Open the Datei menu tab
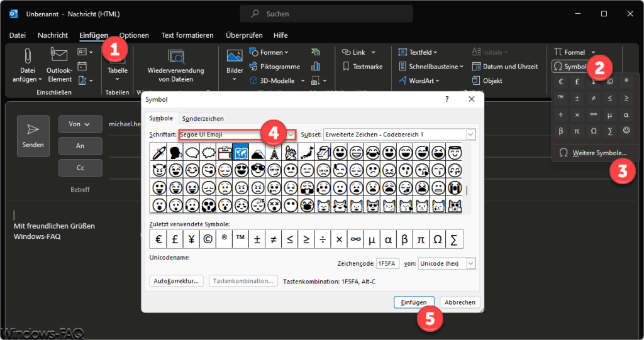 click(x=17, y=35)
